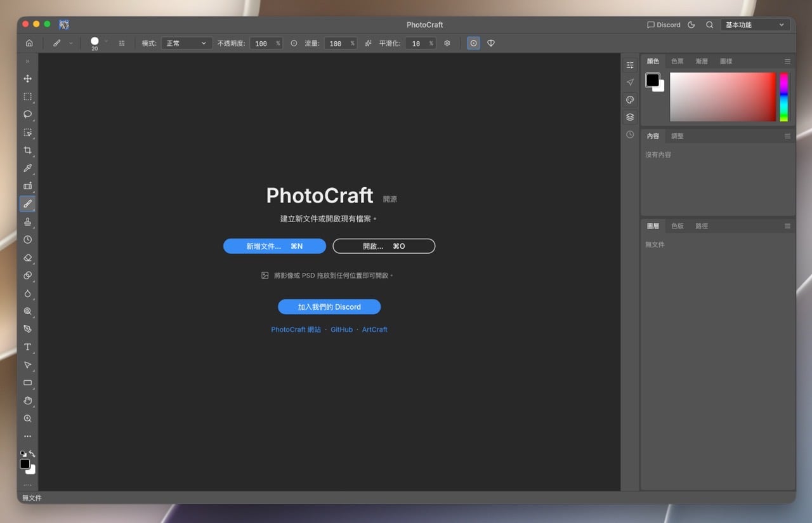Switch to the 調整 tab

(678, 136)
